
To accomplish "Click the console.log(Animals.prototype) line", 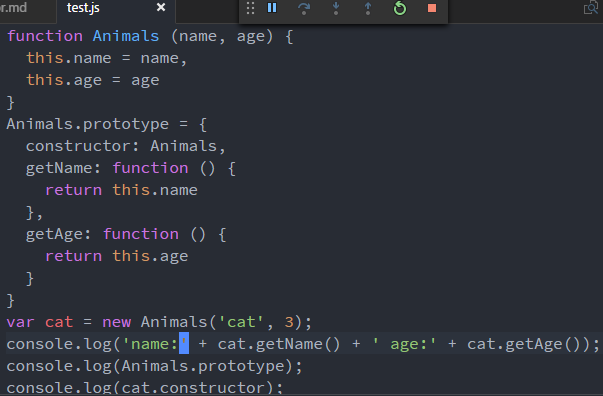I will click(x=155, y=366).
